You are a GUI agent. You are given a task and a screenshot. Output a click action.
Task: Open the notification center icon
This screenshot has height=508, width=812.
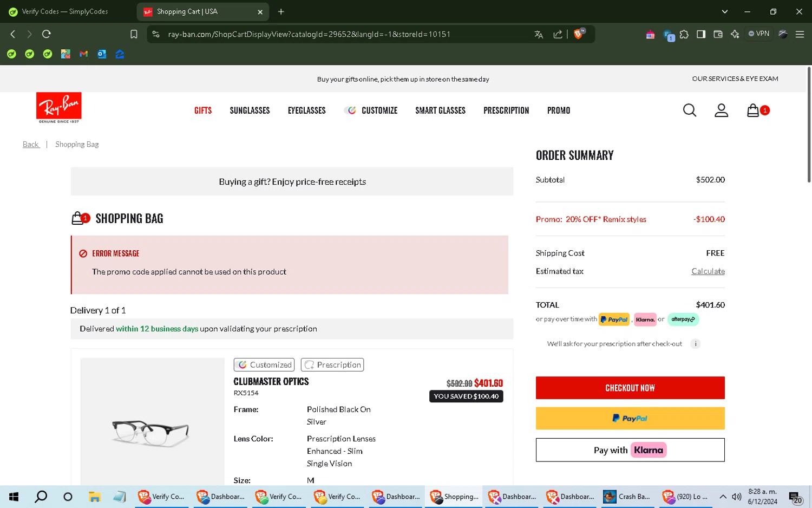(795, 497)
